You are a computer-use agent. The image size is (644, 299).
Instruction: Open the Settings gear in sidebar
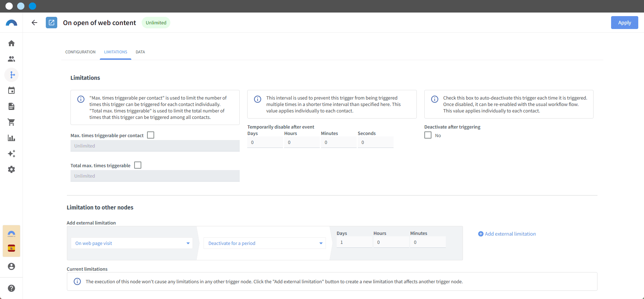point(11,169)
